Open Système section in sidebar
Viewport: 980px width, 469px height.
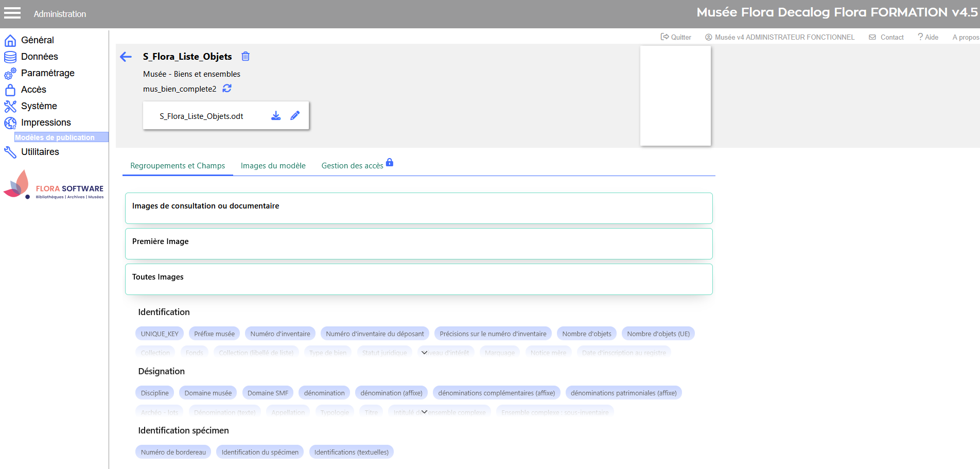point(39,106)
